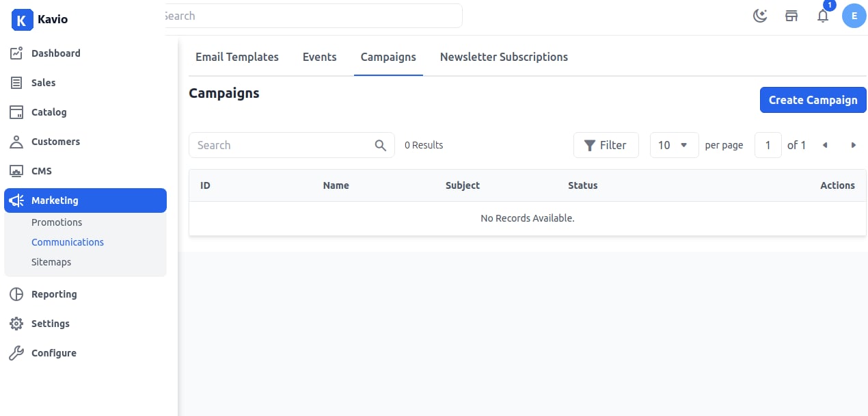
Task: Sort by the Name column header
Action: coord(336,185)
